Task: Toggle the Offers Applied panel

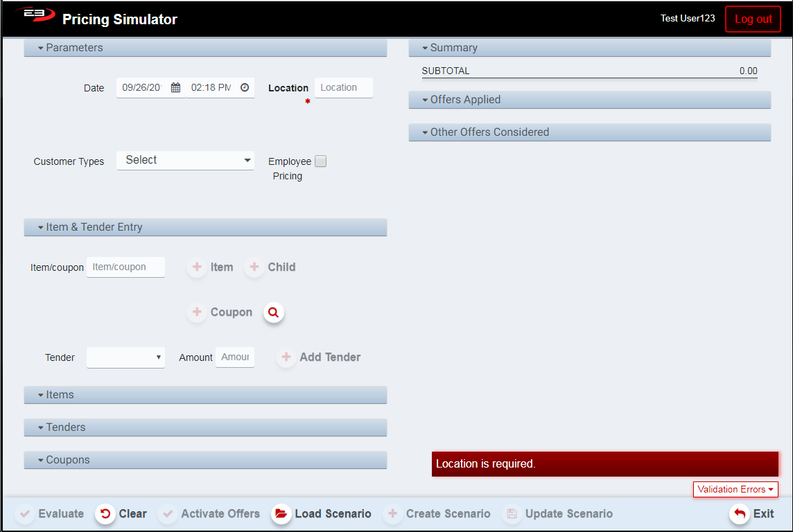Action: [x=589, y=100]
